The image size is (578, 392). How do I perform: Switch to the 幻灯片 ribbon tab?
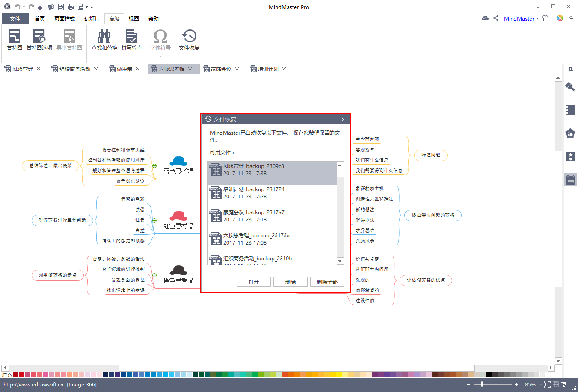(92, 18)
